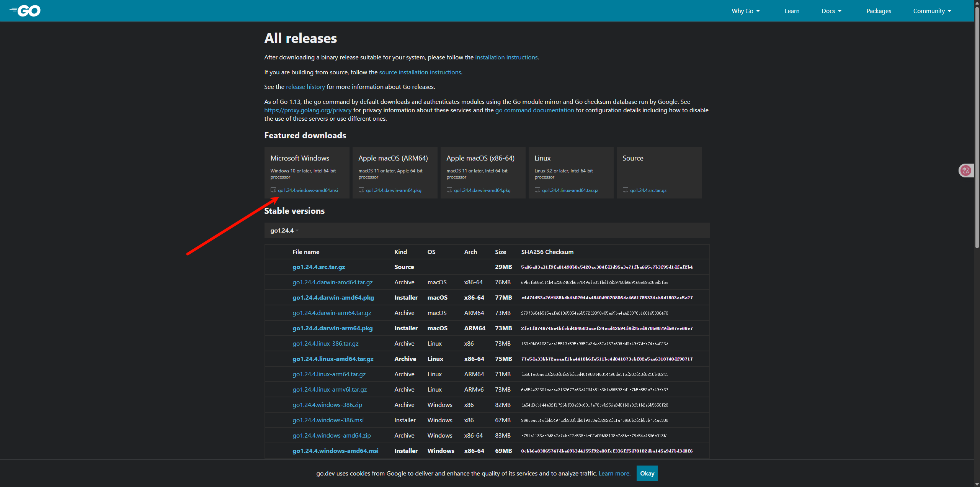Click go1.24.4.darwin-amd64.pkg table row link
This screenshot has width=980, height=487.
coord(333,297)
